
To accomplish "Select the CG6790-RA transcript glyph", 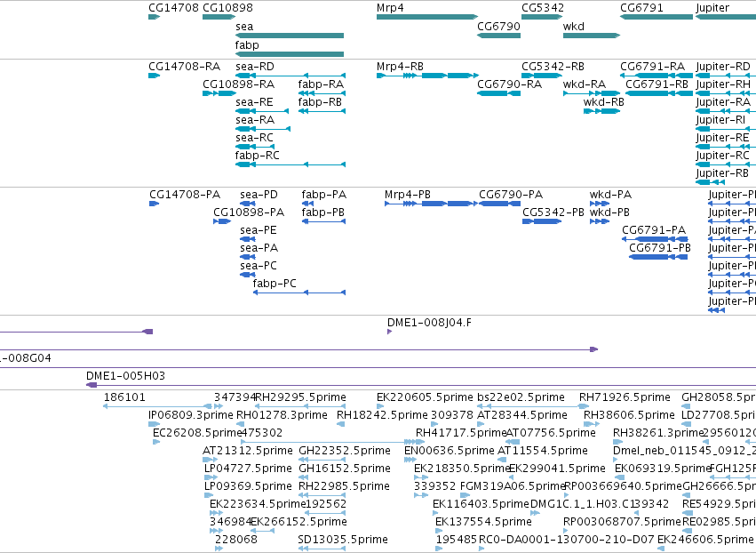I will click(x=498, y=93).
